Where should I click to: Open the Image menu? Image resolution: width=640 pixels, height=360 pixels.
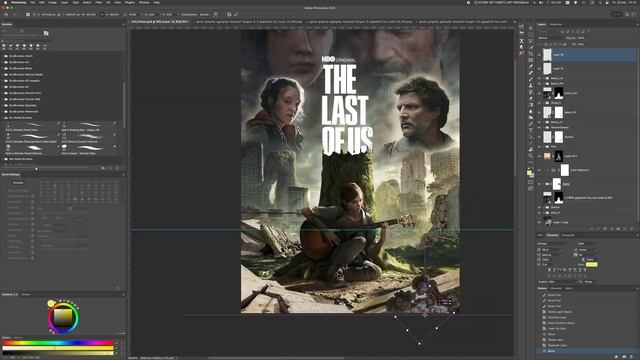point(53,2)
